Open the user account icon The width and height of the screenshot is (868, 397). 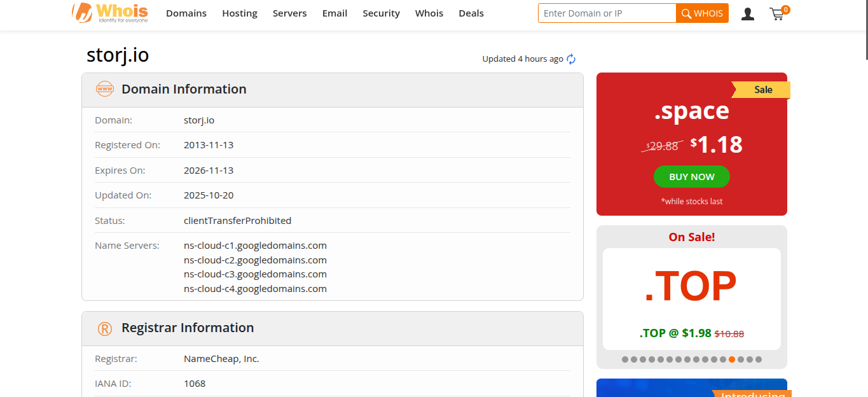[748, 13]
